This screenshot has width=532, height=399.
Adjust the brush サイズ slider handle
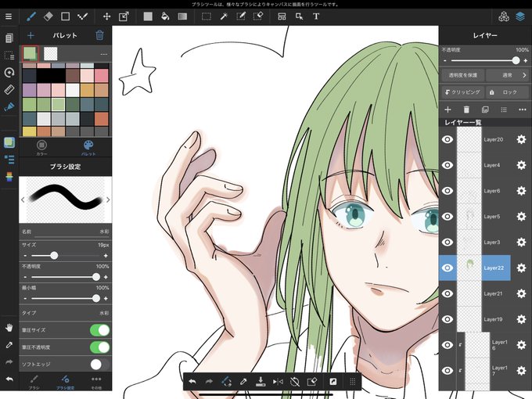point(54,256)
